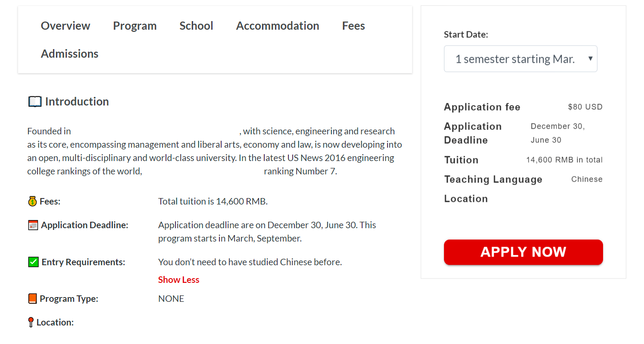Click the Teaching Language label in sidebar
Image resolution: width=644 pixels, height=344 pixels.
click(493, 180)
